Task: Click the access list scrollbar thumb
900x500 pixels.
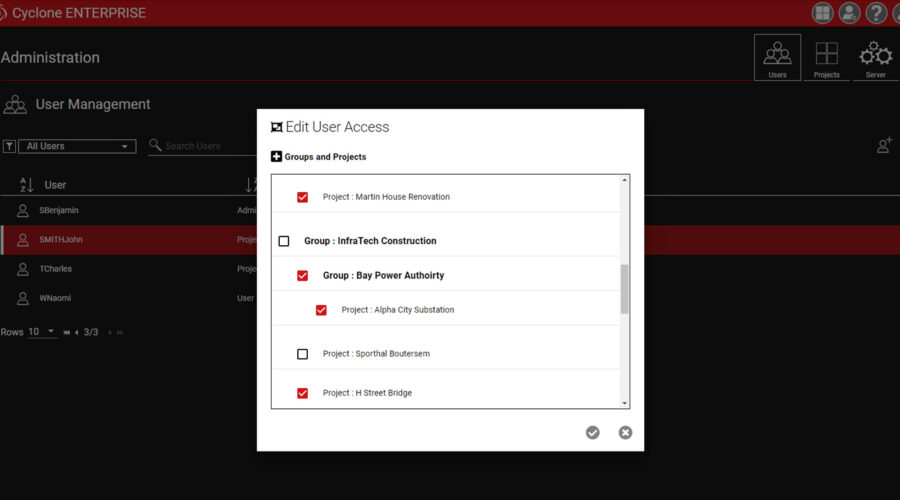Action: click(625, 289)
